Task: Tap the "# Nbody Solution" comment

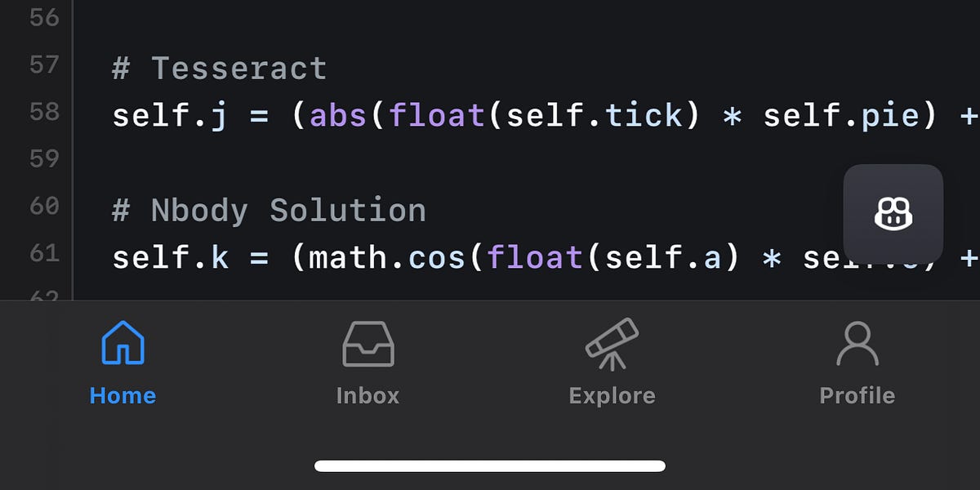Action: point(269,209)
